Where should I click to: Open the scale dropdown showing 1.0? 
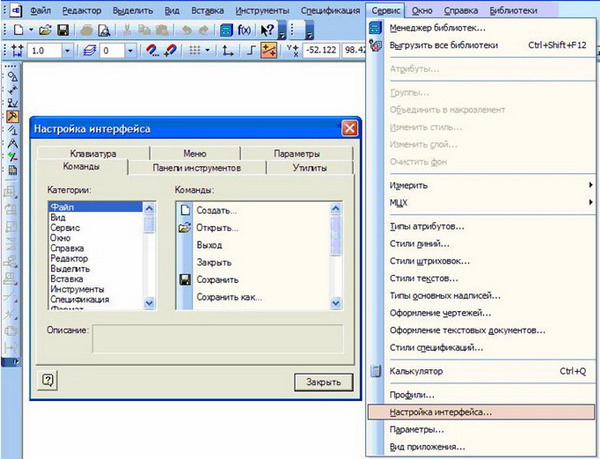(x=67, y=50)
